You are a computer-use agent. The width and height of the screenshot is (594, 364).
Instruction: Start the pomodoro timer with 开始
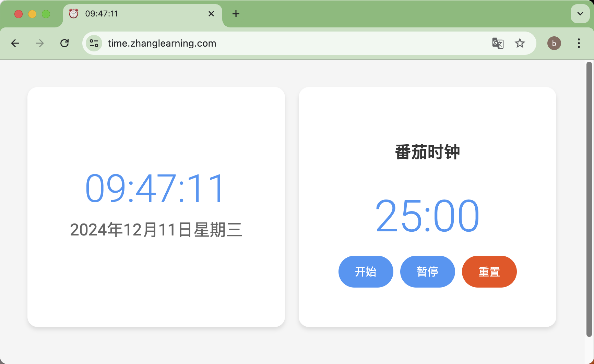[366, 271]
